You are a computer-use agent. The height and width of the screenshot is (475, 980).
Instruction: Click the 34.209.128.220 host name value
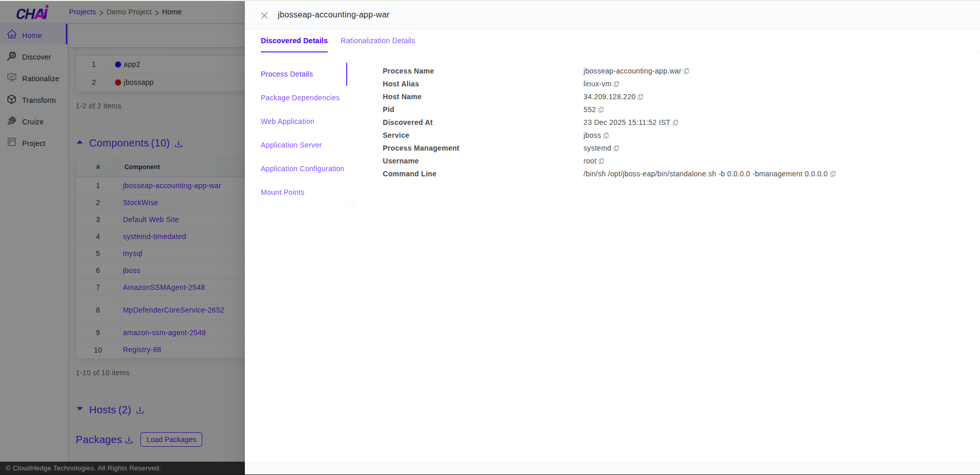[x=609, y=97]
